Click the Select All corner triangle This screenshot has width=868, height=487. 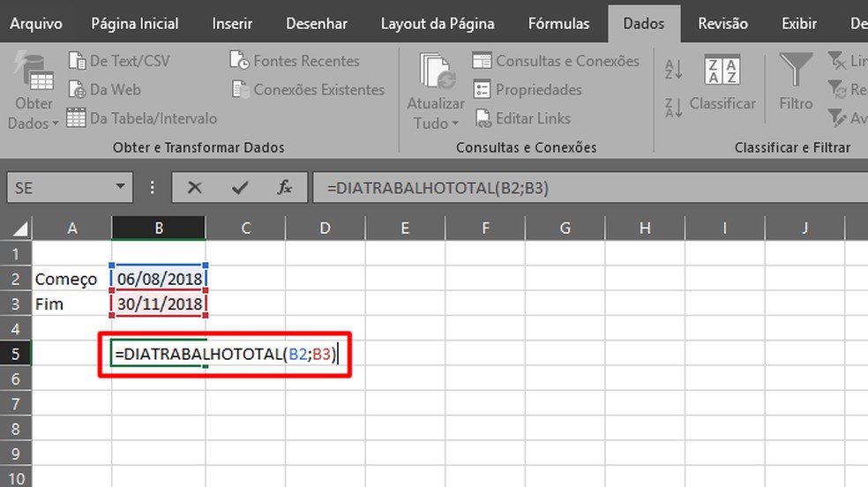(20, 229)
